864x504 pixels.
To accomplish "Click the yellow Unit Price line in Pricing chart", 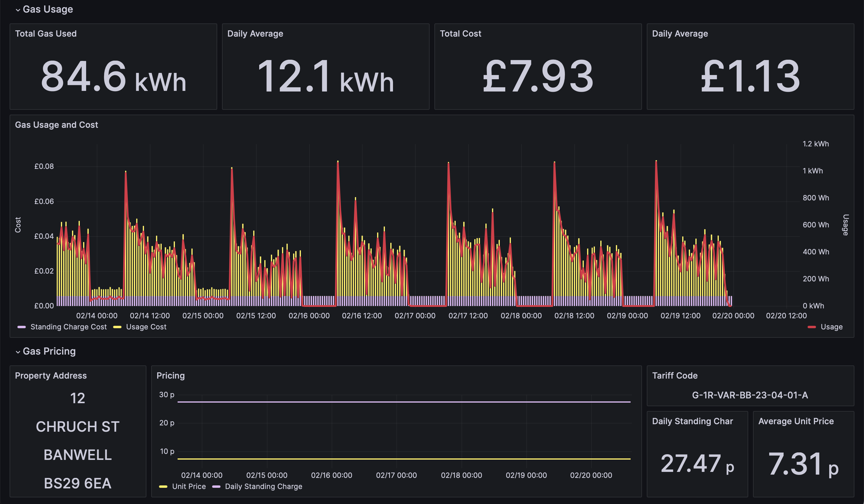I will 404,459.
